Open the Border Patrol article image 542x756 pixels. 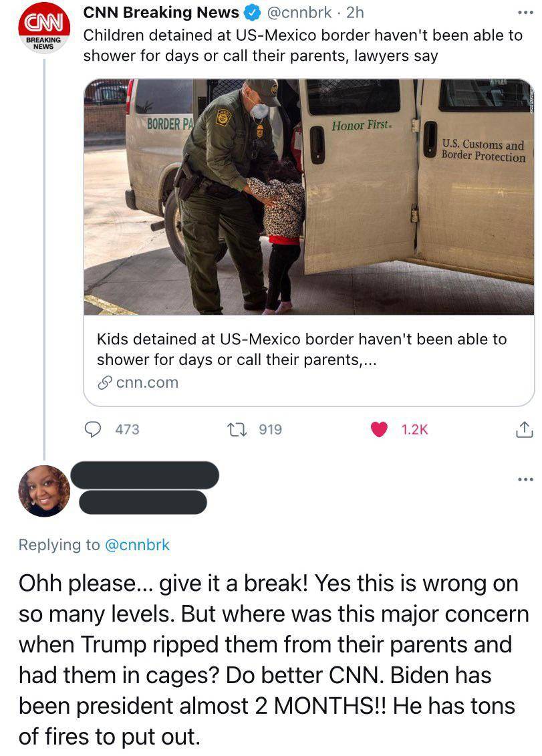[309, 197]
